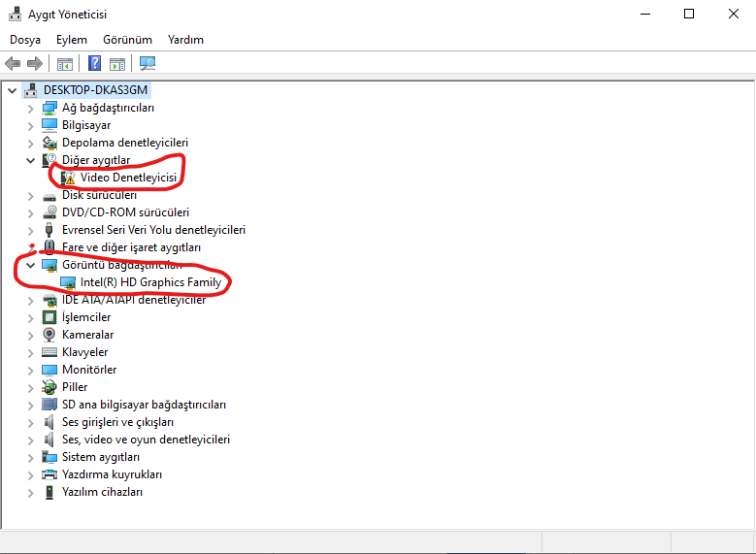The width and height of the screenshot is (756, 554).
Task: Select Diğer aygıtlar label
Action: (x=96, y=160)
